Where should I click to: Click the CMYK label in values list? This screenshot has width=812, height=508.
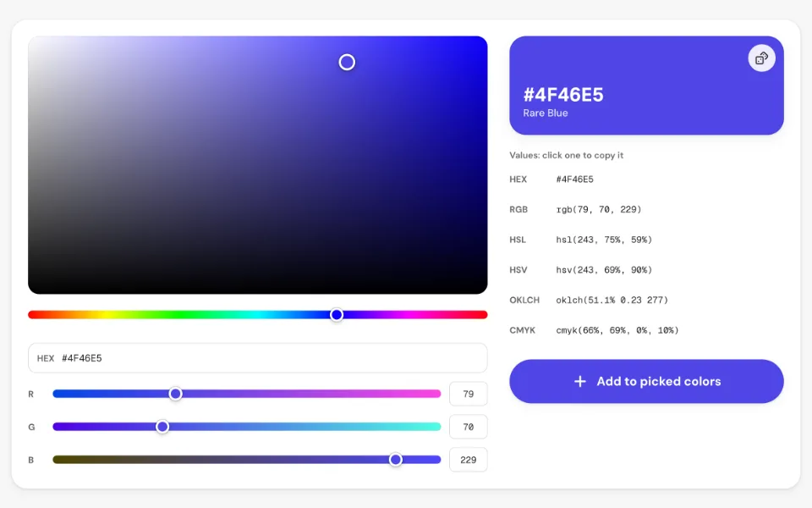pos(522,330)
